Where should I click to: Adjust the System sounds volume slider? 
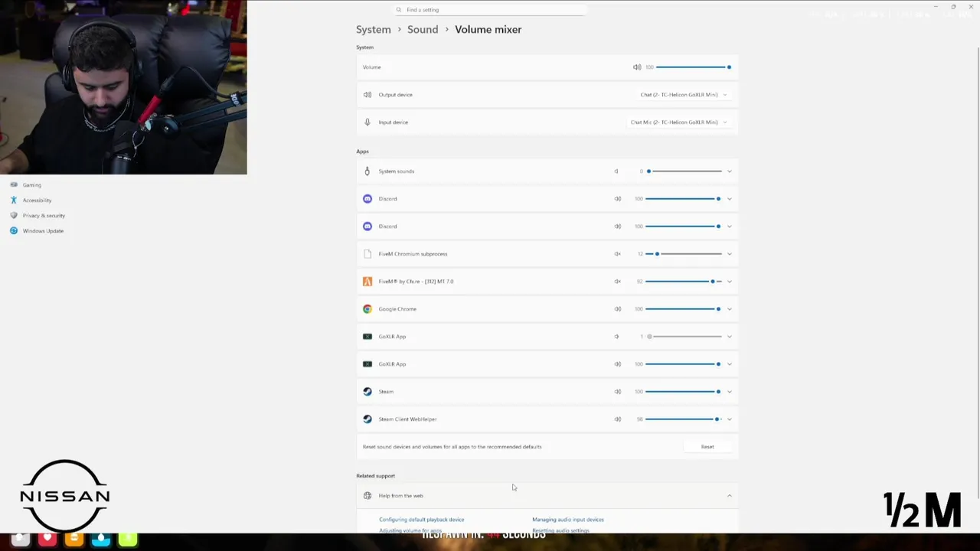click(683, 171)
